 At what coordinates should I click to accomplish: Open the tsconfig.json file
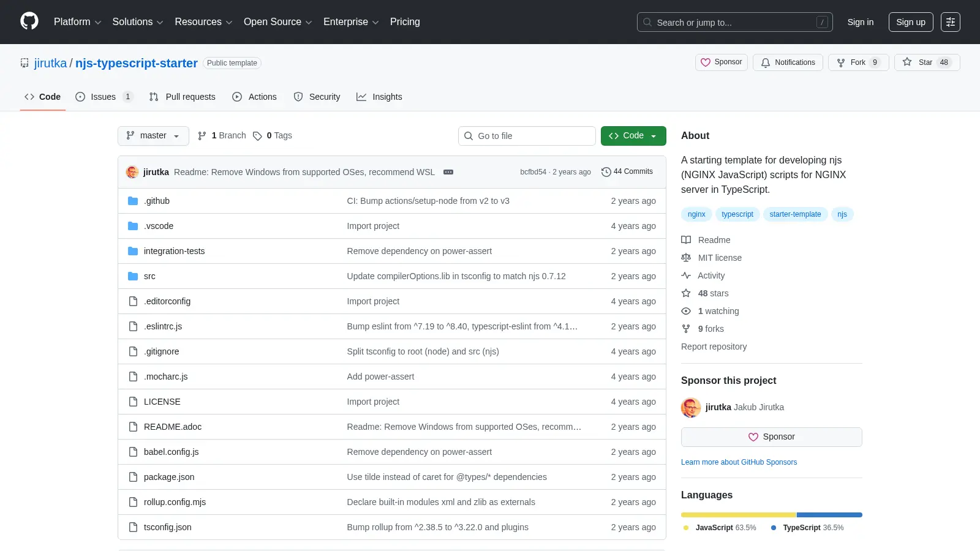pos(168,527)
